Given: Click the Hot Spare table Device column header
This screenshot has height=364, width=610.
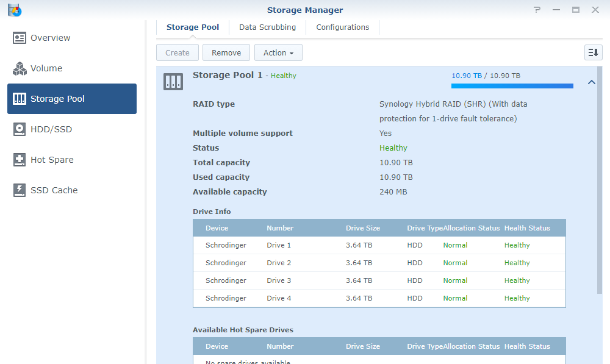Looking at the screenshot, I should tap(217, 346).
